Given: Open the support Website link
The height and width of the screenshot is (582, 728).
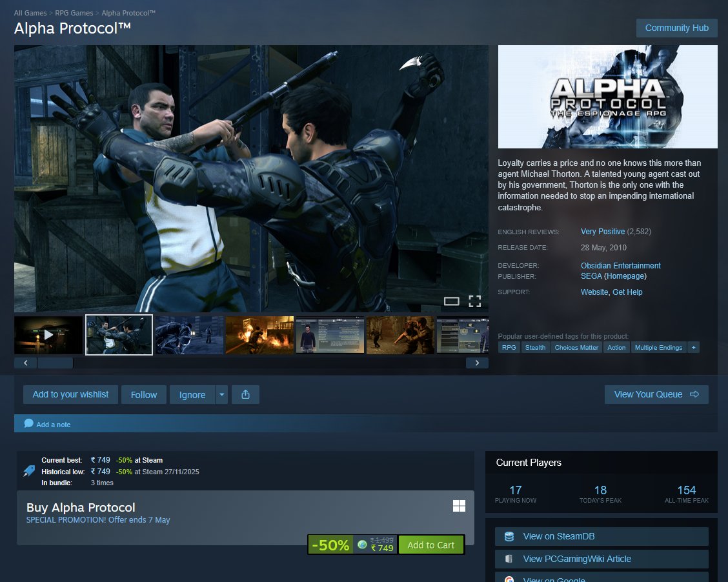Looking at the screenshot, I should [x=594, y=292].
